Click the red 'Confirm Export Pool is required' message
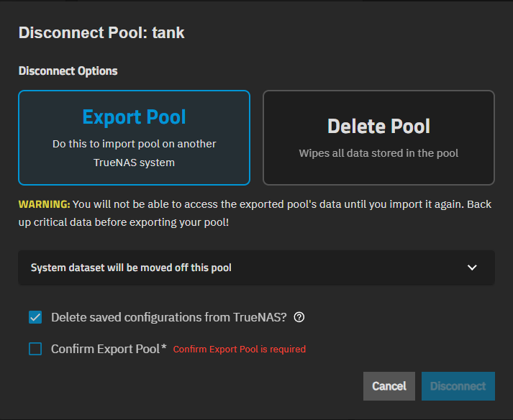 click(240, 350)
